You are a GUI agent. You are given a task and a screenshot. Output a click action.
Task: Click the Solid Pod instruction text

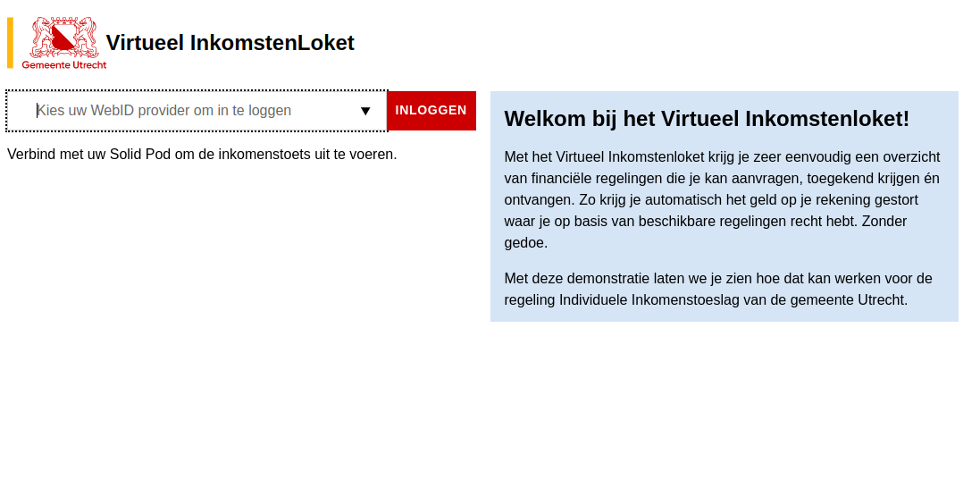click(x=202, y=154)
